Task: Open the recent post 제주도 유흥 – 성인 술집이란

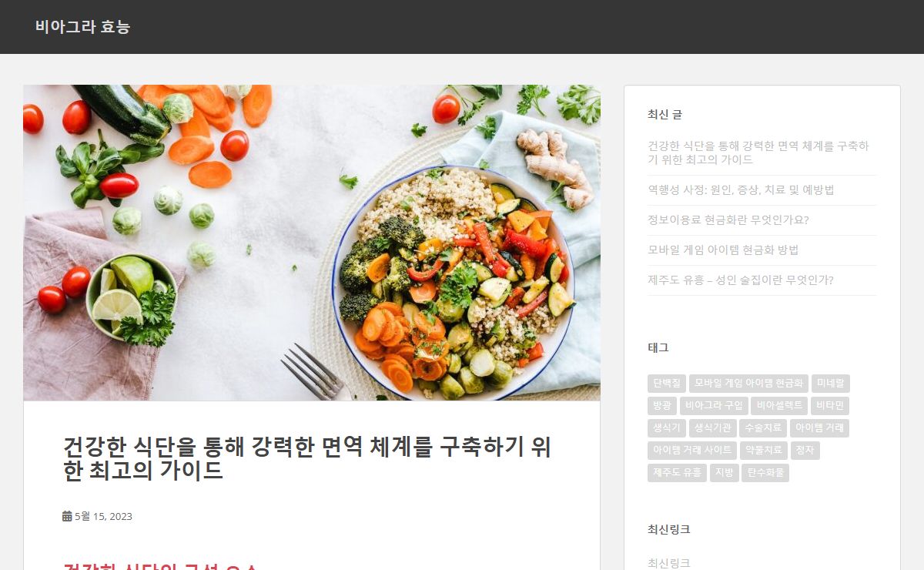Action: click(x=741, y=280)
